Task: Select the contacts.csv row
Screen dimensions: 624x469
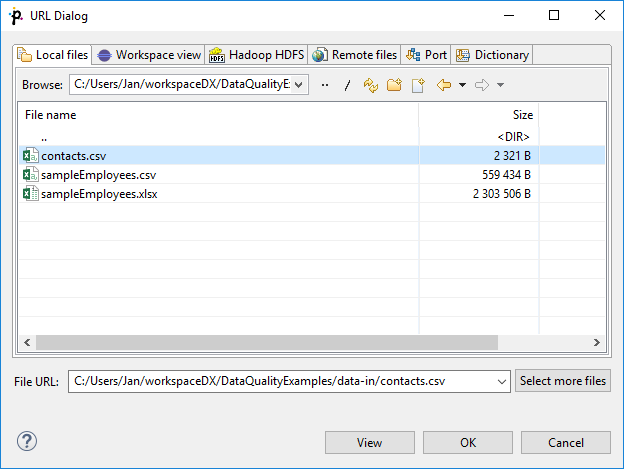Action: tap(312, 156)
